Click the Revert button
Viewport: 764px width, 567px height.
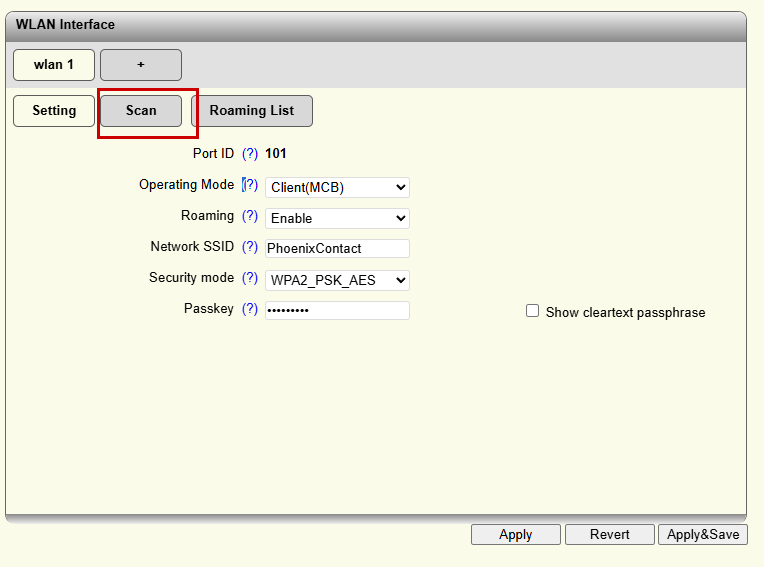click(x=609, y=535)
